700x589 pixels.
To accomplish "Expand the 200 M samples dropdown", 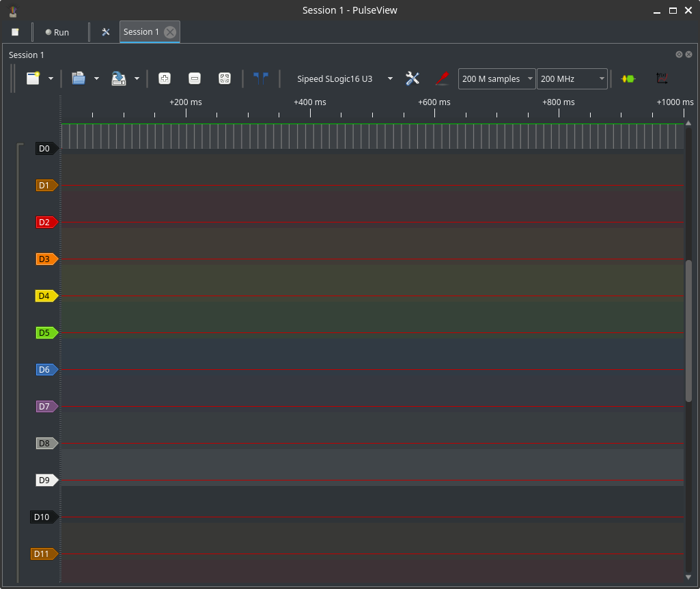I will point(496,79).
